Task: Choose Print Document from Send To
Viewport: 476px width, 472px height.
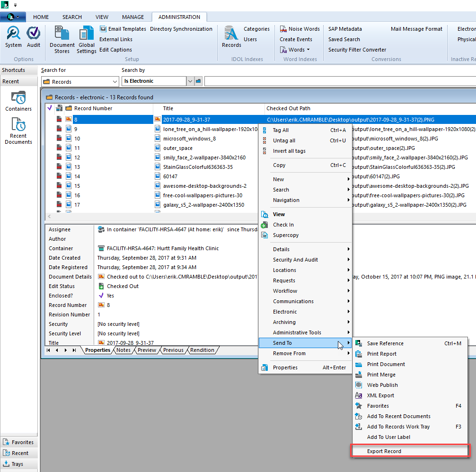Action: 410,364
